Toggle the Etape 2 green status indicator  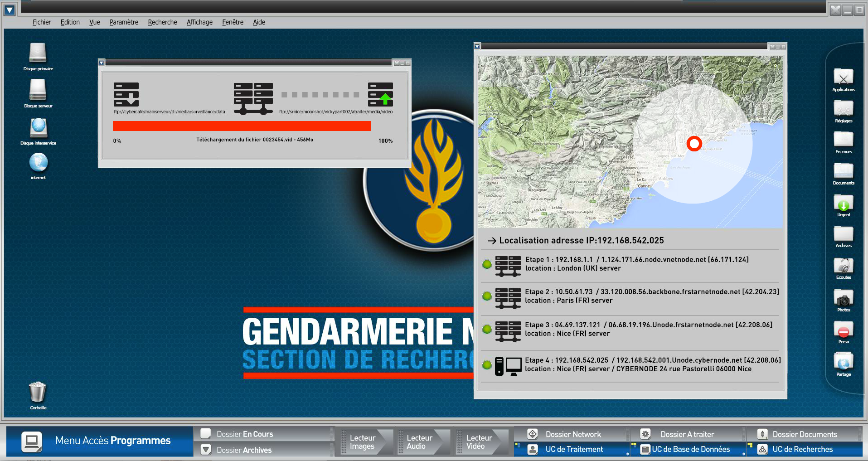point(487,296)
